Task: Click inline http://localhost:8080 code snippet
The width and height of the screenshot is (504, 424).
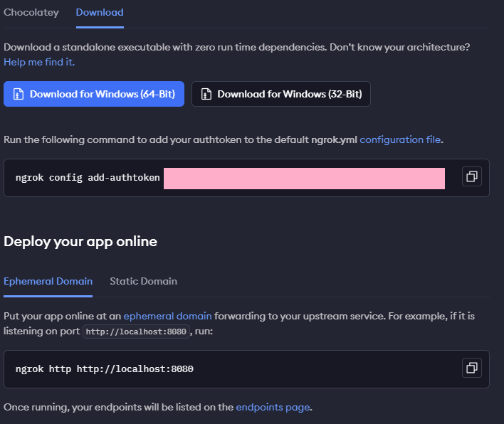Action: 136,332
